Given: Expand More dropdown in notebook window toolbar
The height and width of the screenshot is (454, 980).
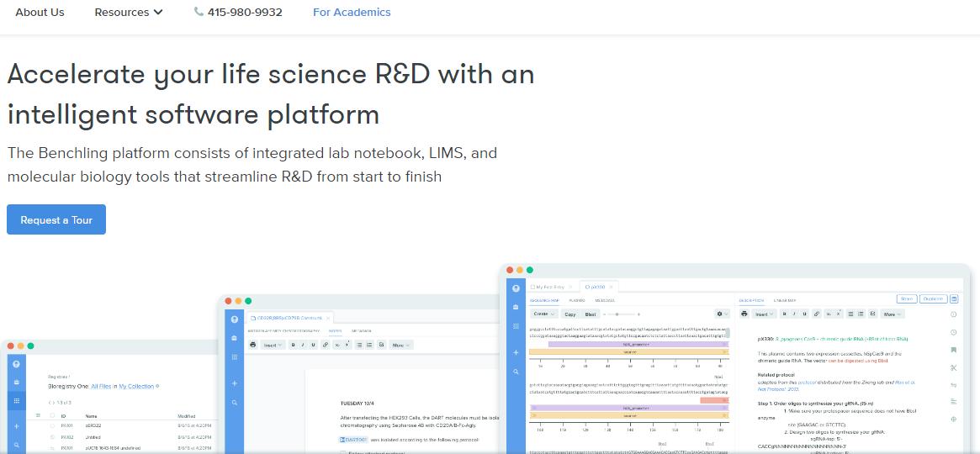Looking at the screenshot, I should tap(400, 345).
